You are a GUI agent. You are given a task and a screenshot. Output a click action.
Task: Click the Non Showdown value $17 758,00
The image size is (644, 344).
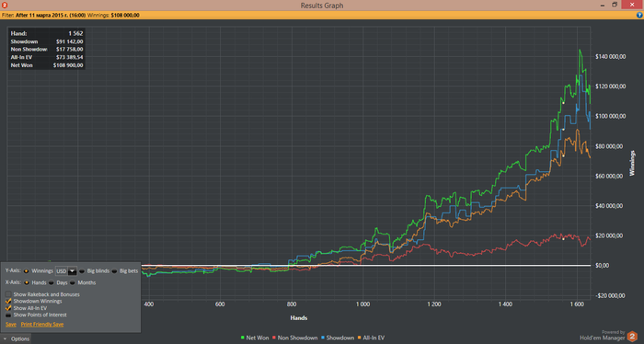pos(69,50)
